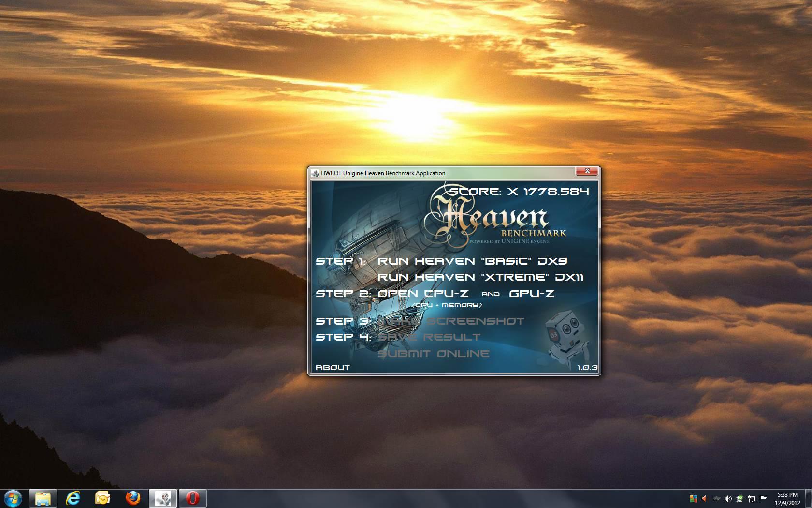The width and height of the screenshot is (812, 508).
Task: Click the green checkmark tray icon
Action: (740, 498)
